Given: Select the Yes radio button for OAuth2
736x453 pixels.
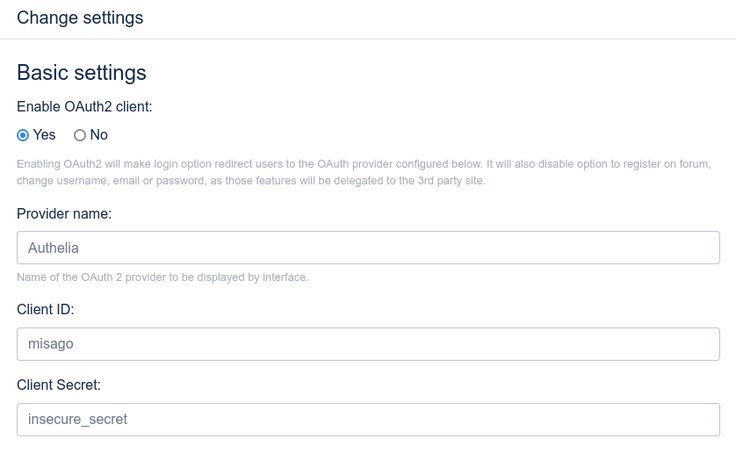Looking at the screenshot, I should [x=24, y=135].
